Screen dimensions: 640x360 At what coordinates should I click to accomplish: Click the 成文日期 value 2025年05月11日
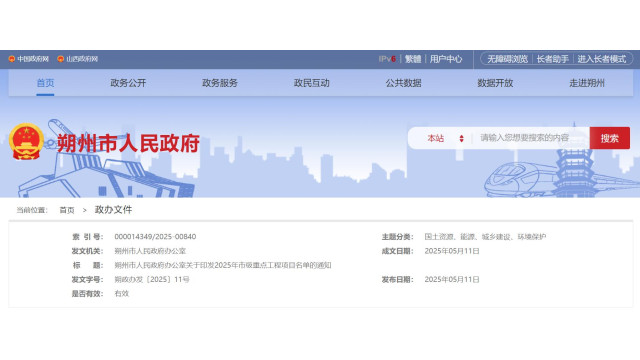[452, 251]
